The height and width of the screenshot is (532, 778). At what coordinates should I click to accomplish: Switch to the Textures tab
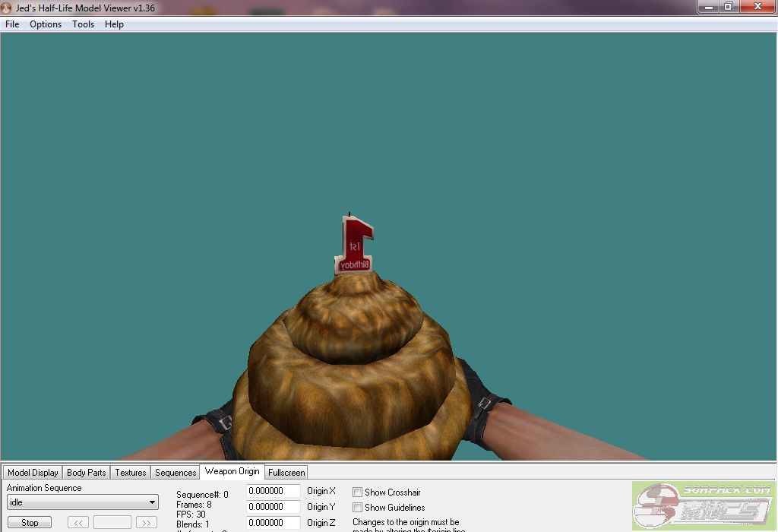[x=131, y=473]
